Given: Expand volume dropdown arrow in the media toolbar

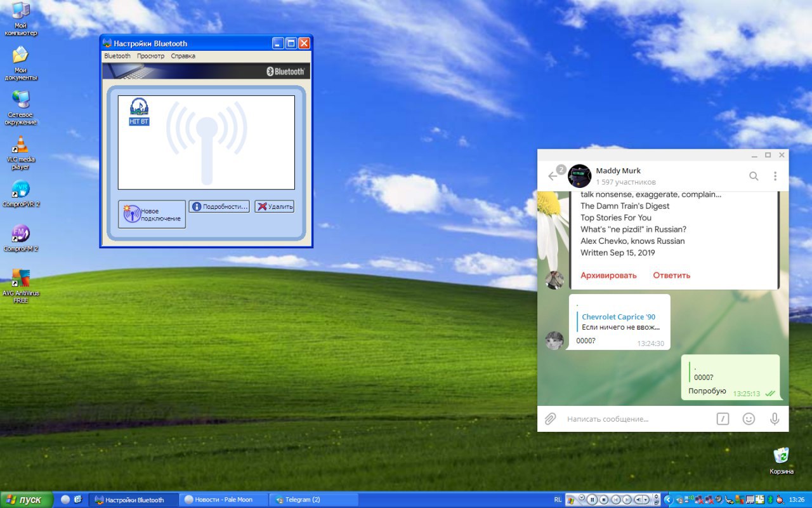Looking at the screenshot, I should pos(646,500).
